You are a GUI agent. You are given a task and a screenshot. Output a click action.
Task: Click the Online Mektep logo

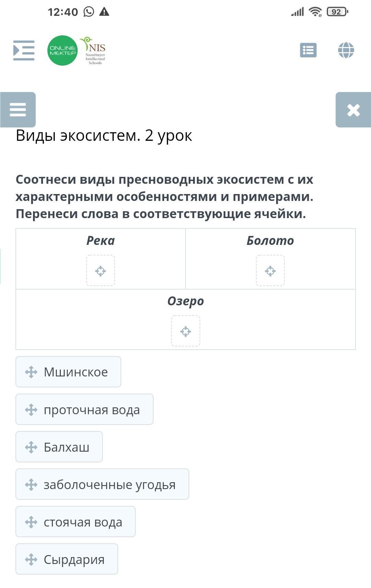(63, 50)
